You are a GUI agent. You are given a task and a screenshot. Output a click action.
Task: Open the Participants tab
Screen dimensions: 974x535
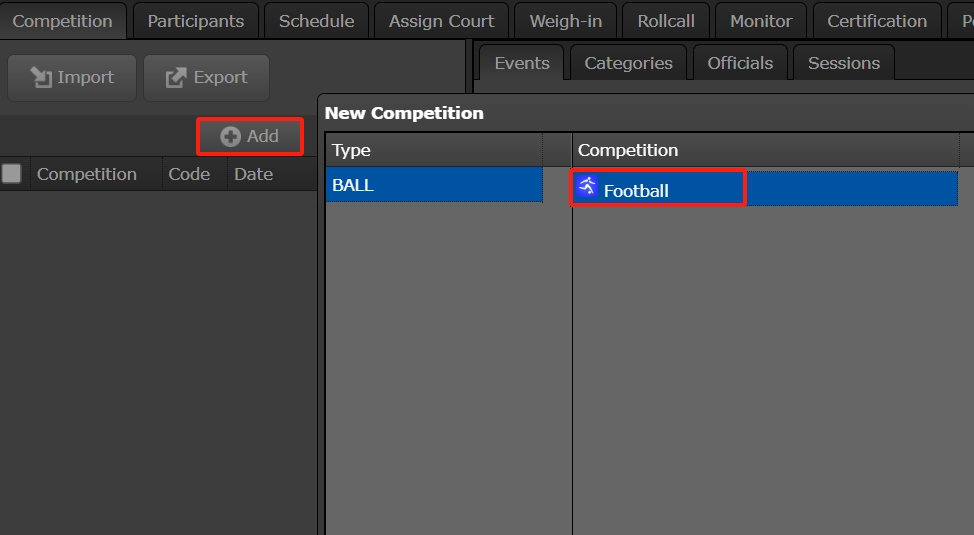point(196,21)
